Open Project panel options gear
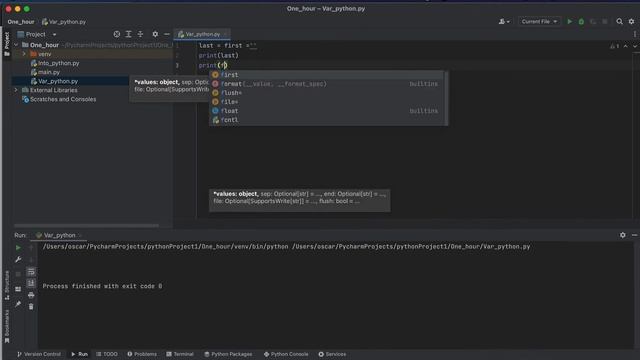Image resolution: width=640 pixels, height=360 pixels. click(155, 34)
